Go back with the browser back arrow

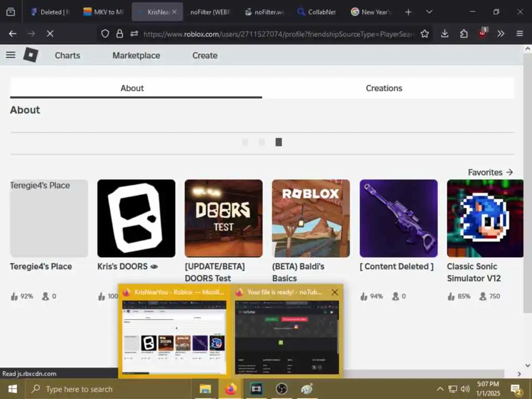click(x=12, y=34)
